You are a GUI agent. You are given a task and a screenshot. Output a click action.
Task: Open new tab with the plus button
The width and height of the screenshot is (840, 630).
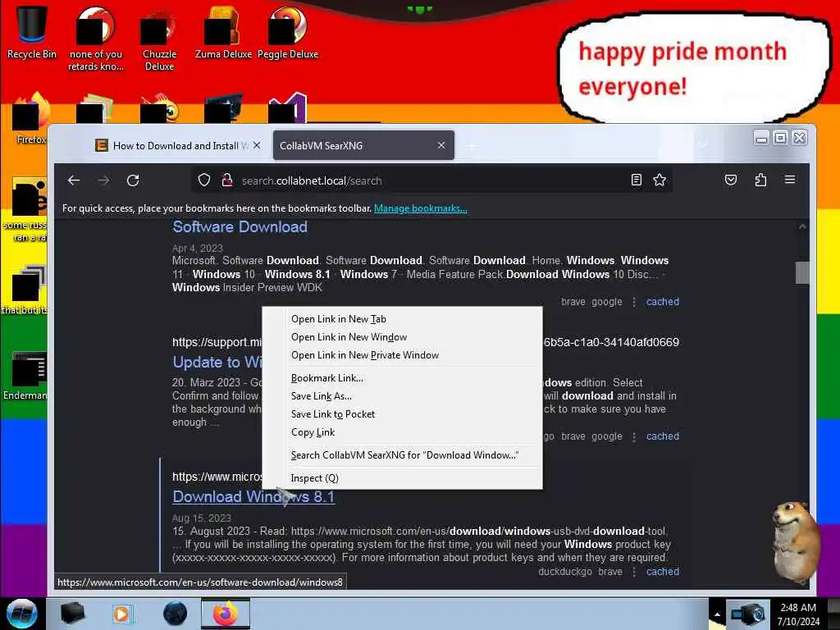472,146
